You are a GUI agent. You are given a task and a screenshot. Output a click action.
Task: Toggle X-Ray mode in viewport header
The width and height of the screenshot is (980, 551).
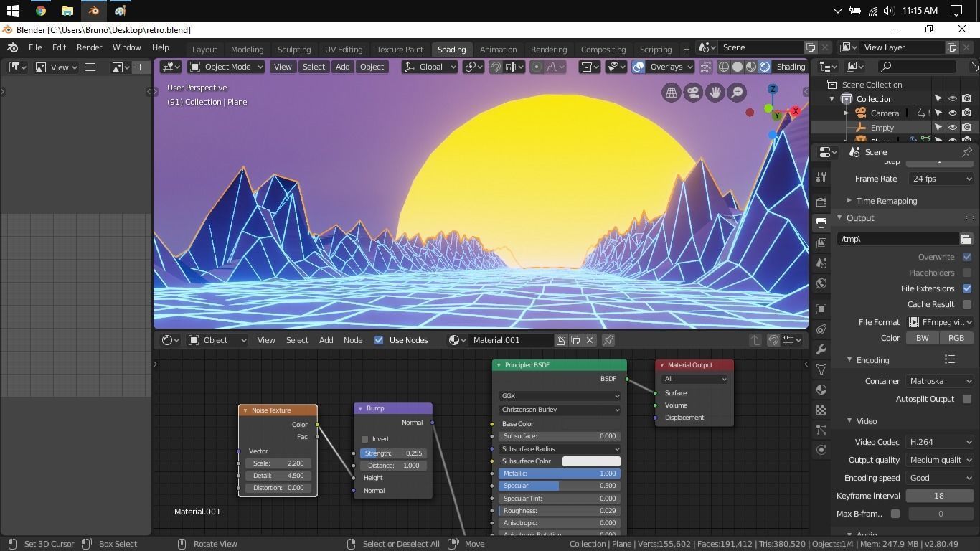tap(706, 67)
